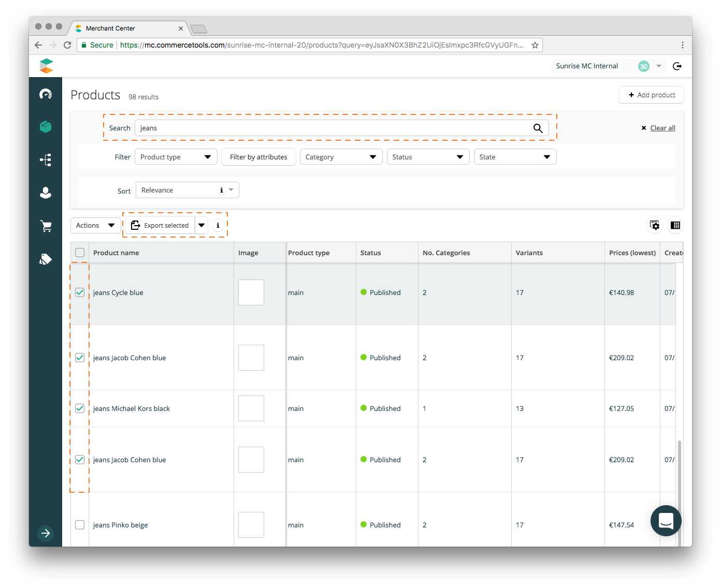Screen dimensions: 721x588
Task: Open the Orders cart icon in sidebar
Action: click(46, 226)
